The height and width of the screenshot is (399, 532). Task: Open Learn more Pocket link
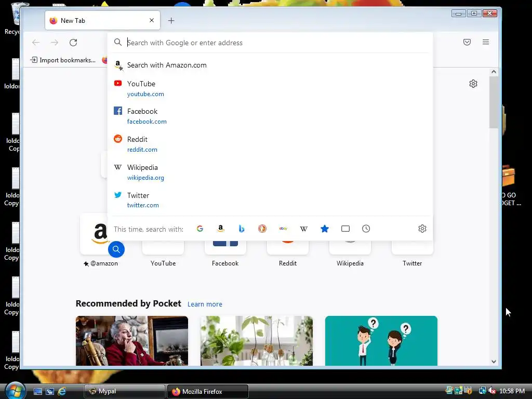(205, 304)
